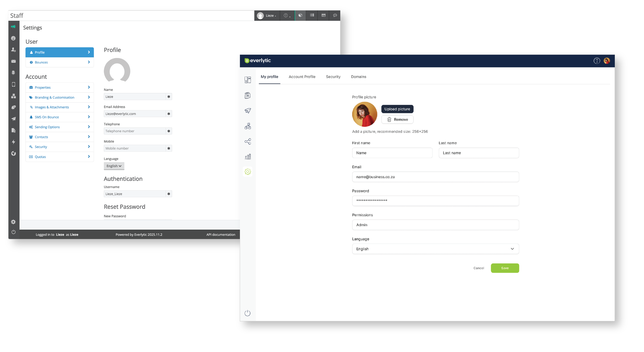The height and width of the screenshot is (352, 644).
Task: Open the chat bubble icon in top bar
Action: [335, 15]
